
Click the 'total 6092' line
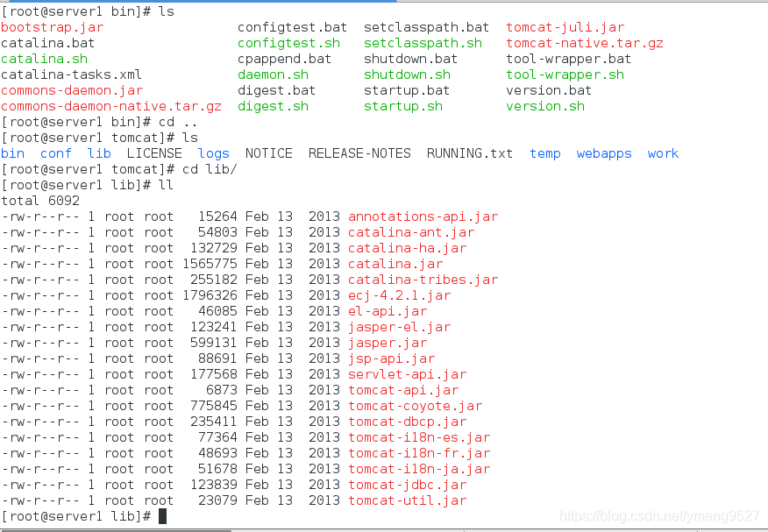(40, 201)
